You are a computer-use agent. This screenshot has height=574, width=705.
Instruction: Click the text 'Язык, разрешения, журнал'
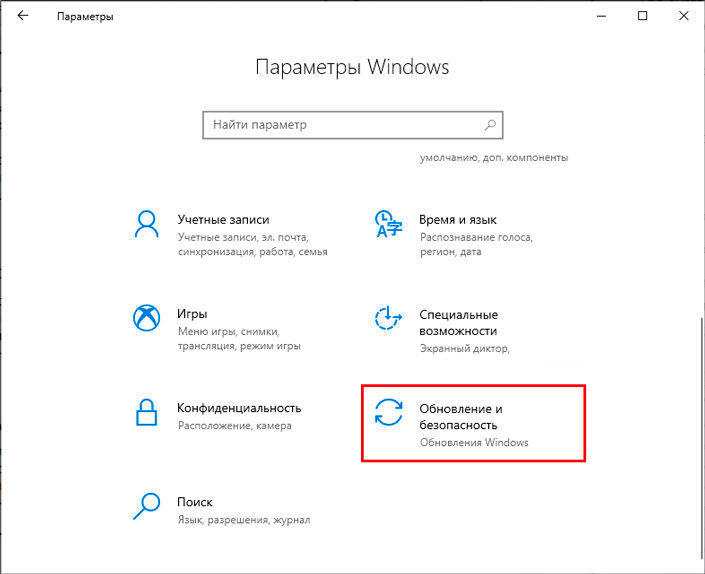[244, 520]
